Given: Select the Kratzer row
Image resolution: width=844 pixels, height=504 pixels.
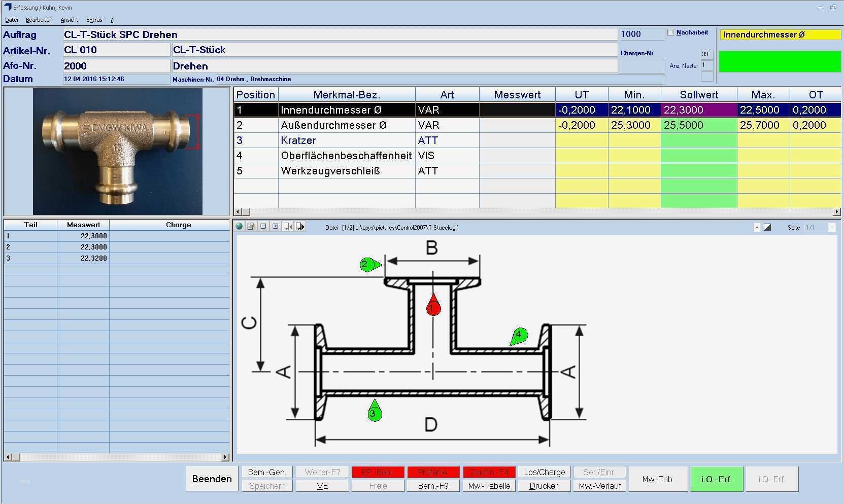Looking at the screenshot, I should 537,140.
